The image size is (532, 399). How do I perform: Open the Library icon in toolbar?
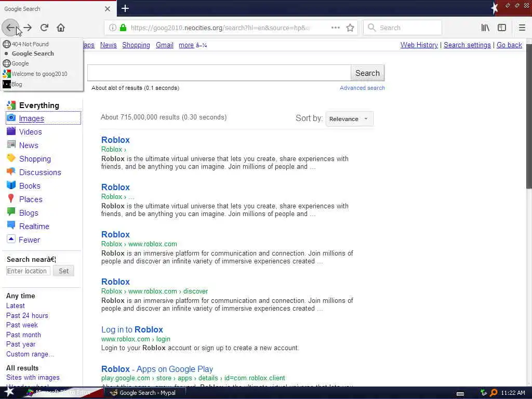(486, 28)
